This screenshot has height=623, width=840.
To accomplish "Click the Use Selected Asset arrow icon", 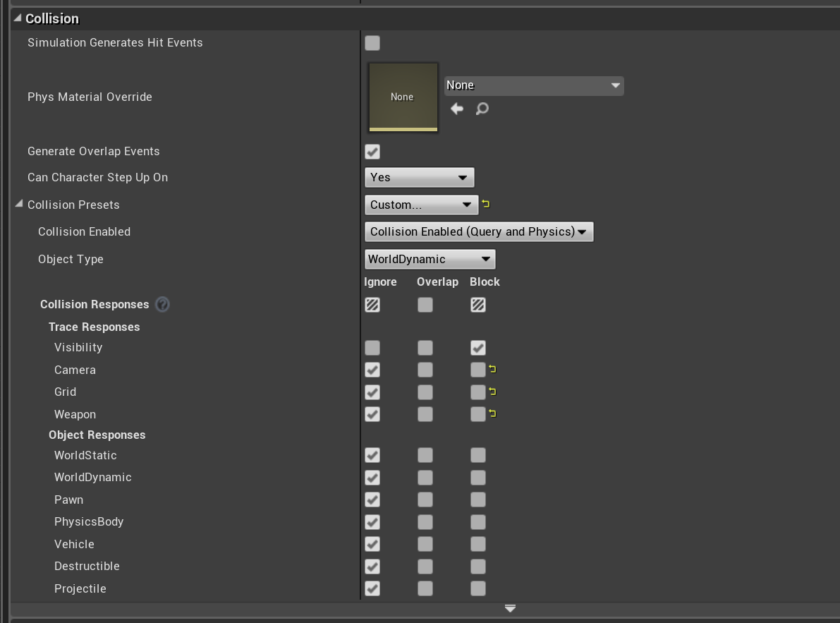I will [x=457, y=109].
